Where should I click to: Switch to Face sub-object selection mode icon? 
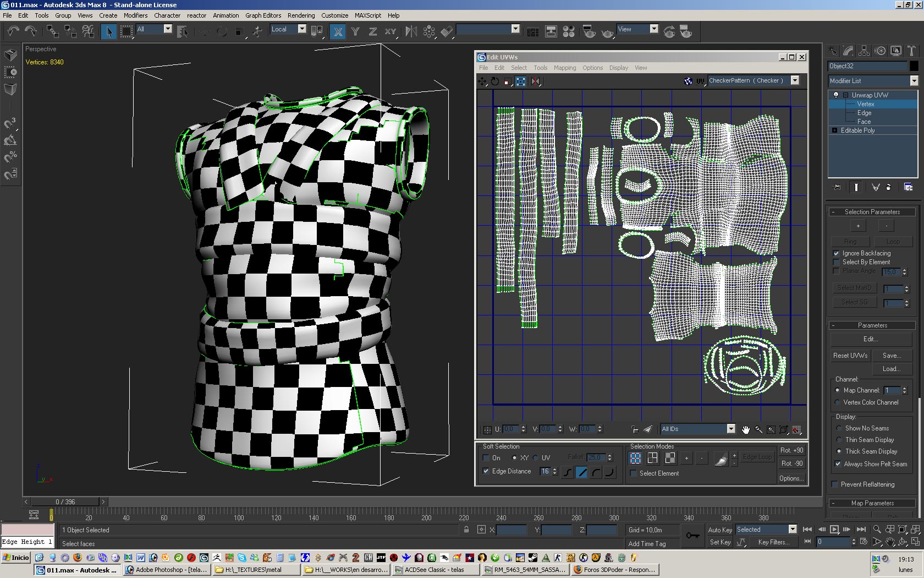tap(670, 458)
